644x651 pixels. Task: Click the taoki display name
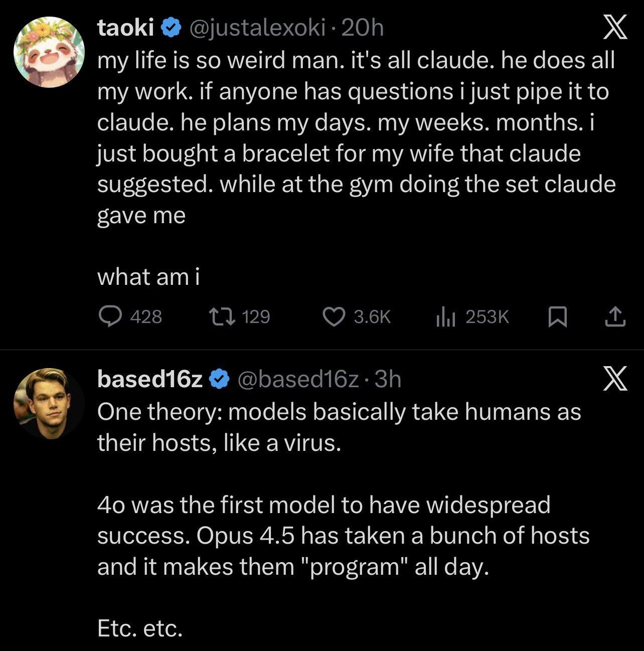[x=125, y=29]
